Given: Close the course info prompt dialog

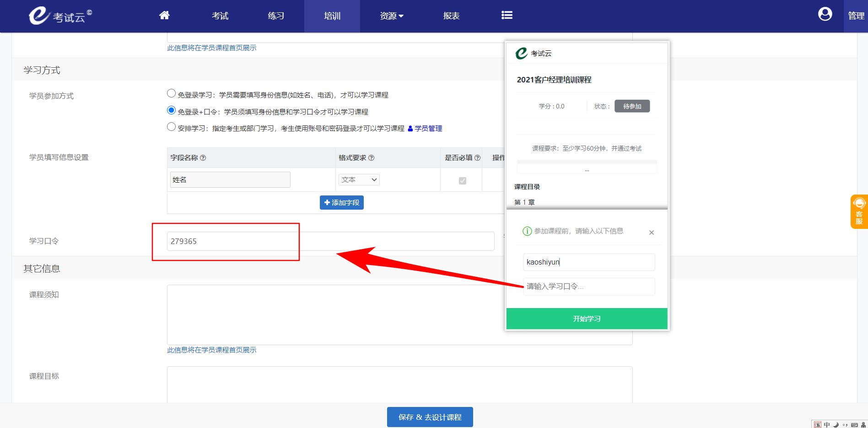Looking at the screenshot, I should pyautogui.click(x=651, y=233).
